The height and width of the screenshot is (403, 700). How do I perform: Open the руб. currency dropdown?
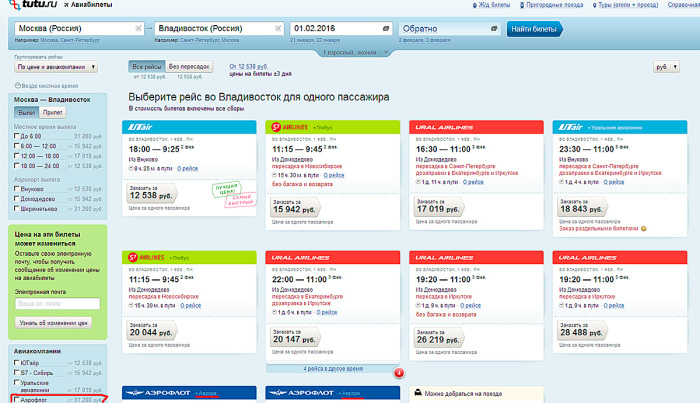pyautogui.click(x=665, y=66)
